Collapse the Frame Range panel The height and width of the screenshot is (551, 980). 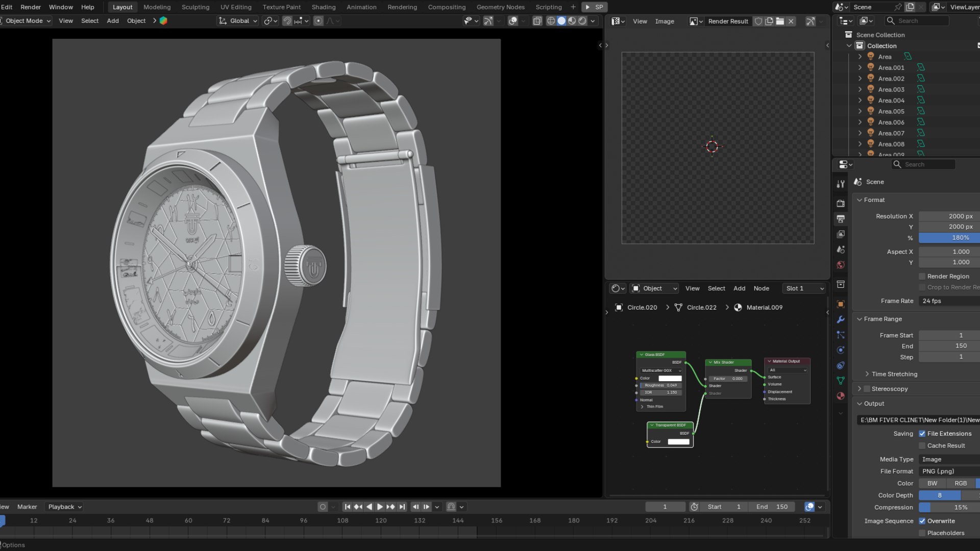click(860, 319)
